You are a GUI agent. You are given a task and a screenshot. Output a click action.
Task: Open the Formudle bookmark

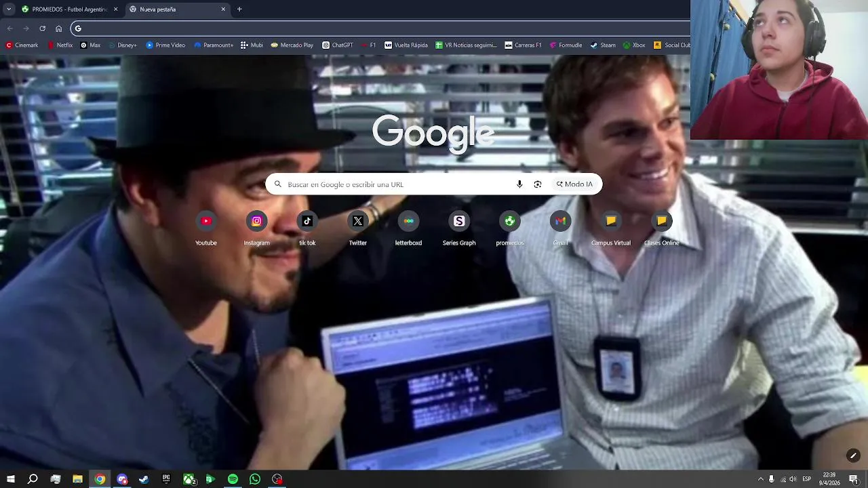566,45
